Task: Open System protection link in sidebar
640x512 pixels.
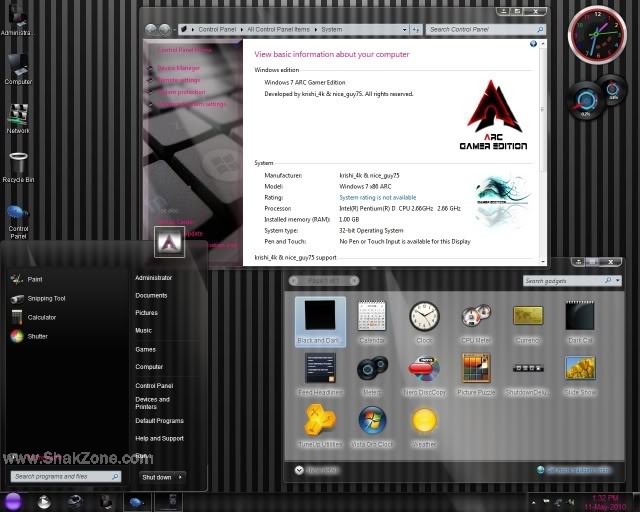Action: [181, 92]
